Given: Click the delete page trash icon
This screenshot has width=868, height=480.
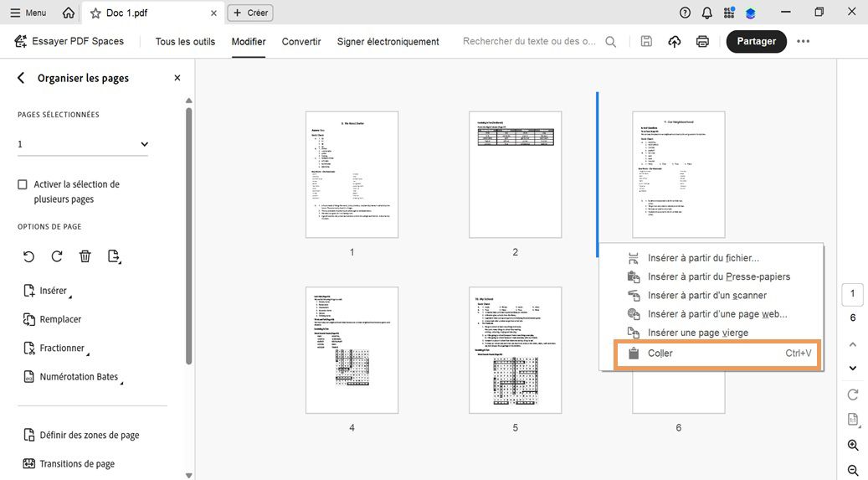Looking at the screenshot, I should [x=85, y=256].
